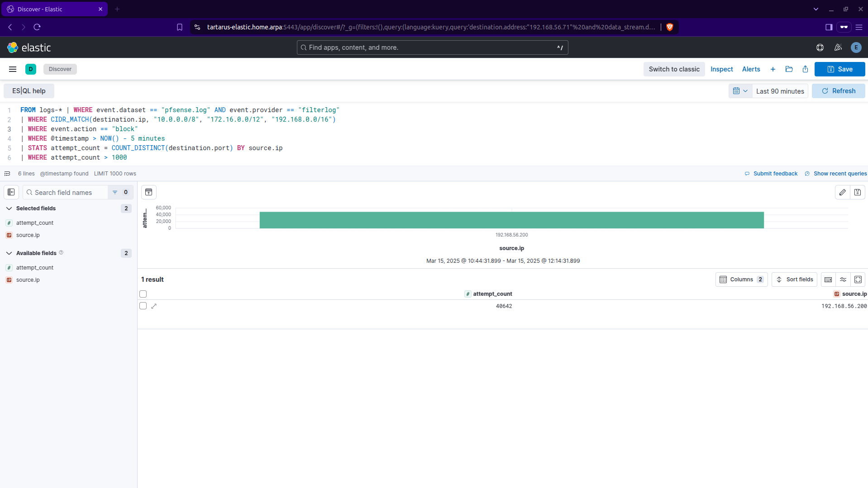Image resolution: width=868 pixels, height=488 pixels.
Task: Open the main navigation hamburger menu
Action: (13, 69)
